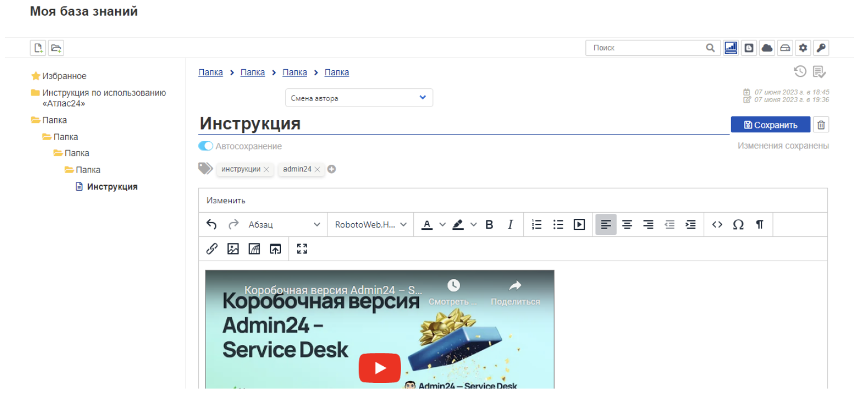This screenshot has width=868, height=412.
Task: Toggle the Автосохранение switch
Action: pyautogui.click(x=206, y=146)
